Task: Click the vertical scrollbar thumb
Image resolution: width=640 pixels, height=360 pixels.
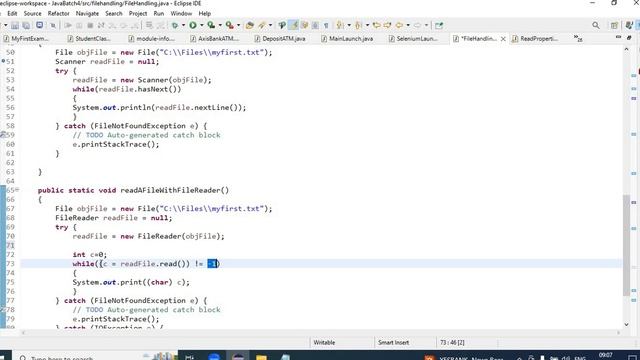Action: pyautogui.click(x=627, y=245)
